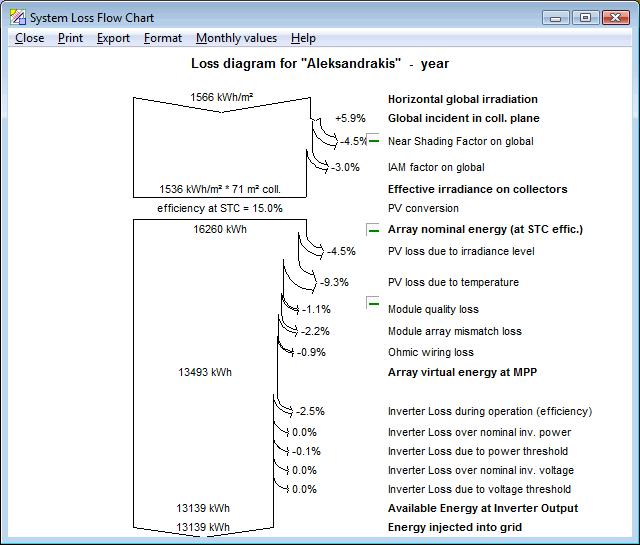The height and width of the screenshot is (545, 640).
Task: Open the Help menu
Action: [303, 38]
